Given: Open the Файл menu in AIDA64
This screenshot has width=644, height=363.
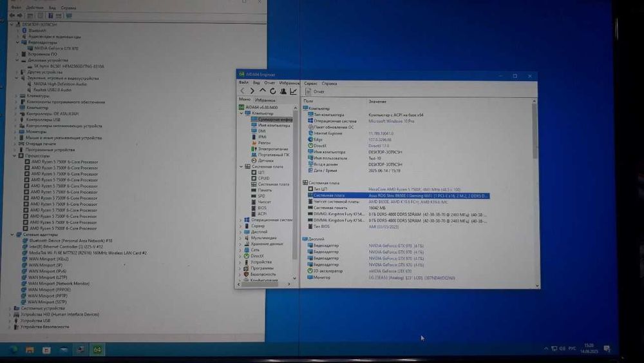Looking at the screenshot, I should pyautogui.click(x=243, y=83).
